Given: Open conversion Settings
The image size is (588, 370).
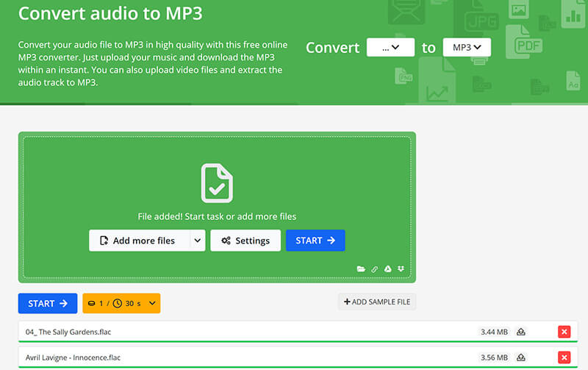Looking at the screenshot, I should (x=245, y=241).
